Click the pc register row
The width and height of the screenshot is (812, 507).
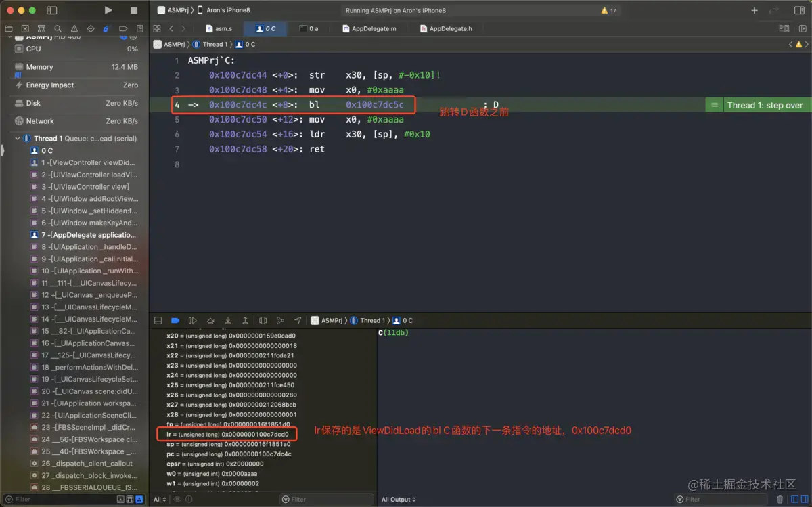(229, 454)
